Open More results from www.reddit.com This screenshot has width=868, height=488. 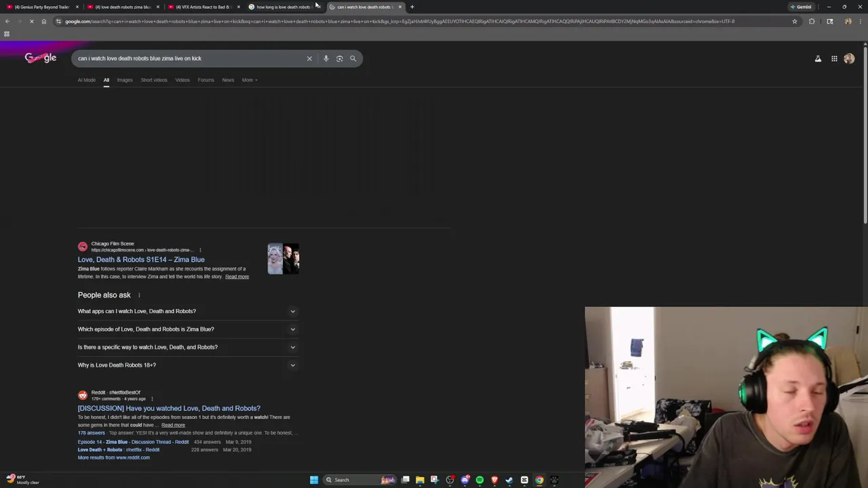point(113,457)
